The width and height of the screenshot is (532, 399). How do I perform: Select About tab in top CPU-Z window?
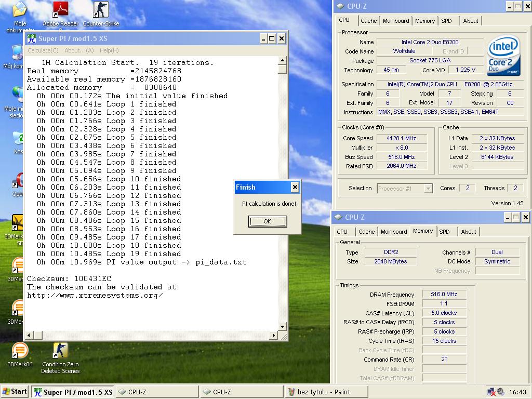click(x=471, y=21)
